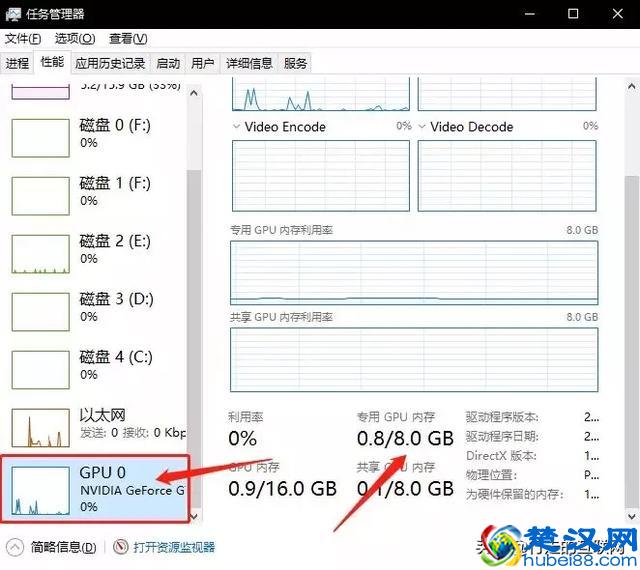Select 磁盘 1 (F:) in the sidebar
This screenshot has width=640, height=570.
94,196
